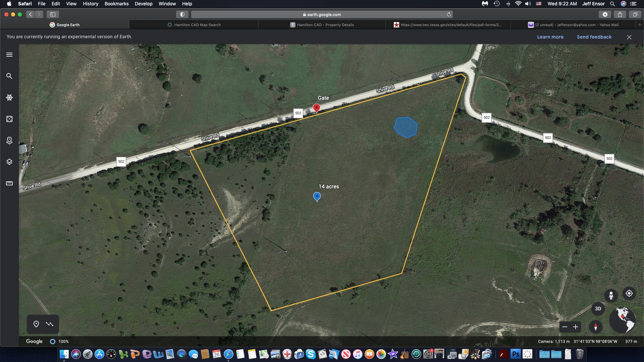Click the I'm Feeling Lucky dice icon
This screenshot has width=644, height=362.
(9, 119)
